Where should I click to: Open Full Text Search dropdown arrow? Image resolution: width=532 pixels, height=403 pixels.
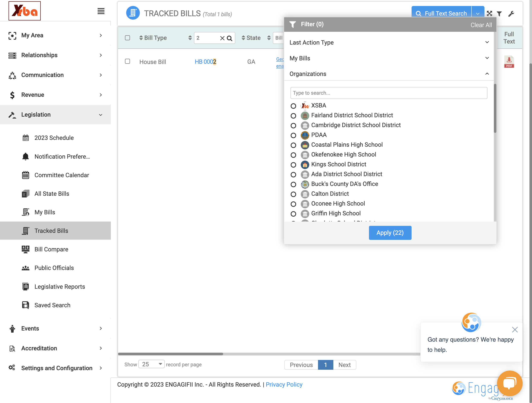(x=478, y=14)
